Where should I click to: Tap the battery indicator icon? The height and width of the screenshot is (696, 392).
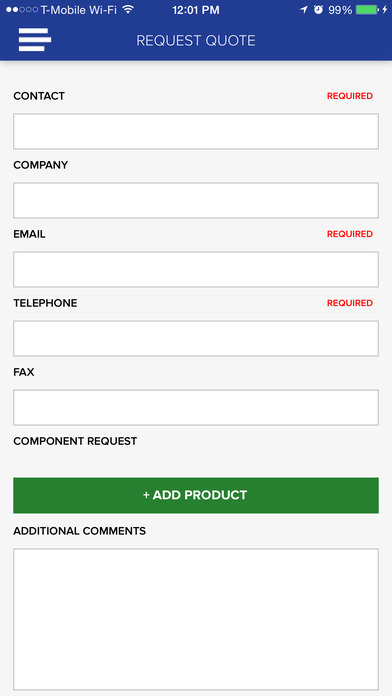pos(367,10)
